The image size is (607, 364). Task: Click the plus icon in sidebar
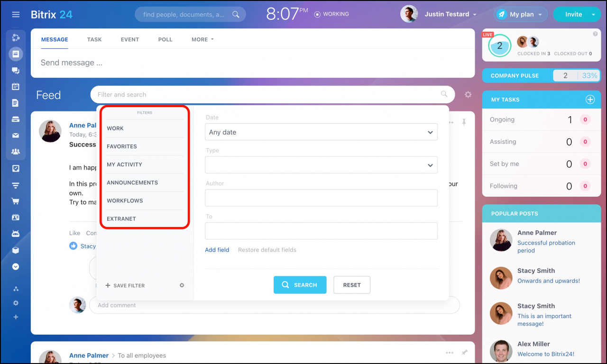pyautogui.click(x=16, y=317)
